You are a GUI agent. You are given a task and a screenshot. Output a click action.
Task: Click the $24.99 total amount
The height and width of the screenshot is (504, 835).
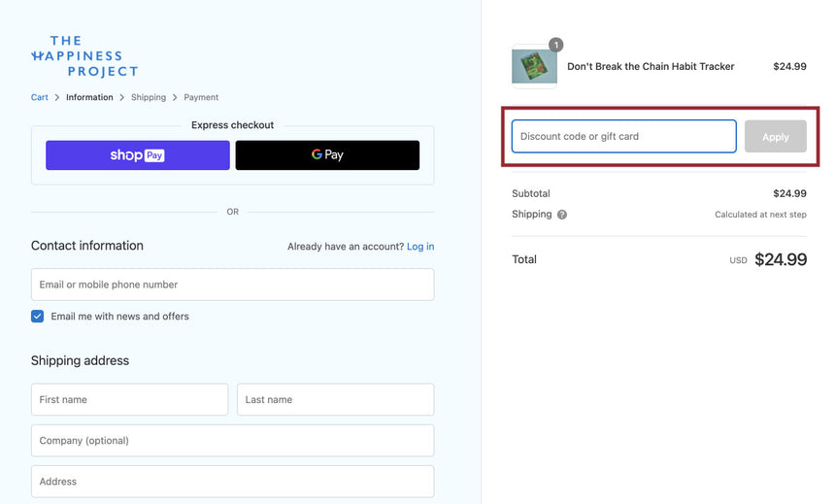[x=781, y=259]
